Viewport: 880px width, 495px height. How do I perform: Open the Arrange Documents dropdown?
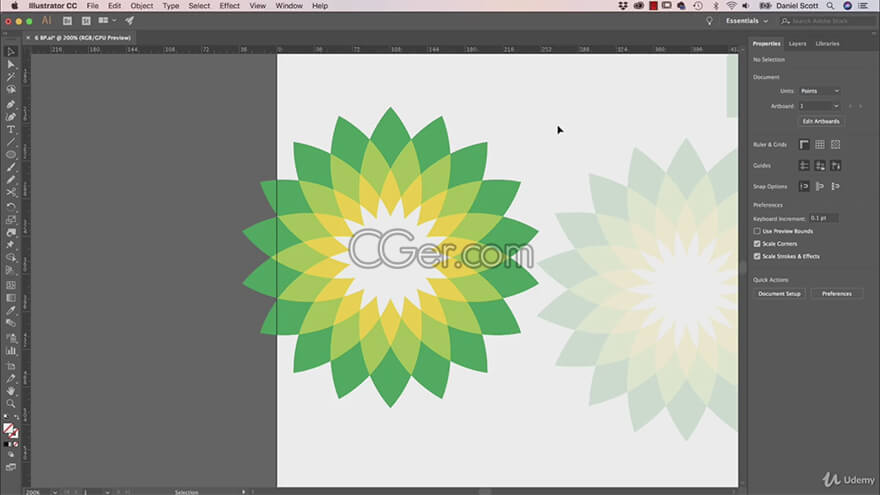coord(107,21)
